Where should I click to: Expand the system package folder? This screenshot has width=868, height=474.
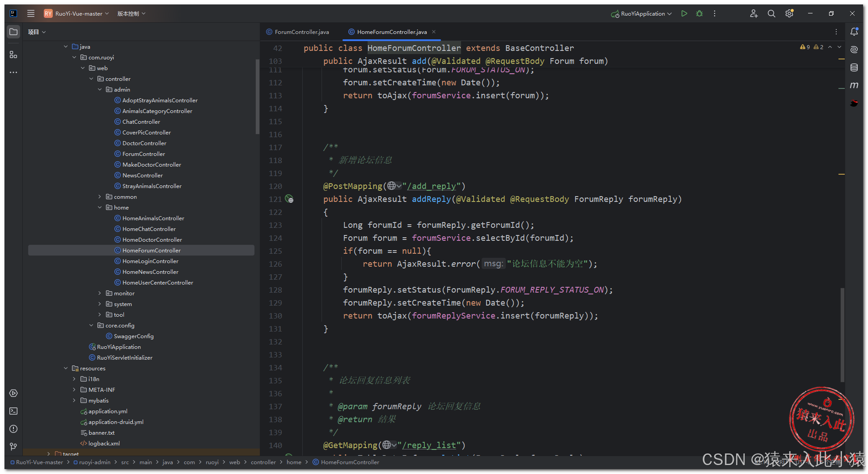[x=100, y=304]
